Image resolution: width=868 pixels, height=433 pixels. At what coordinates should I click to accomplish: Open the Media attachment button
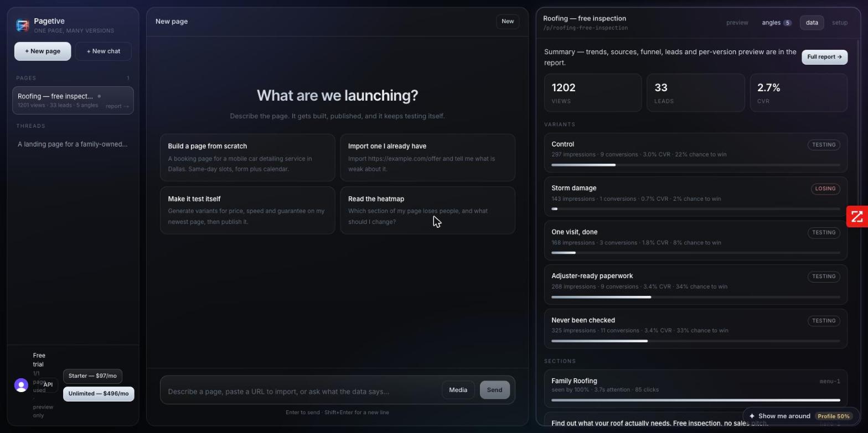(x=458, y=390)
